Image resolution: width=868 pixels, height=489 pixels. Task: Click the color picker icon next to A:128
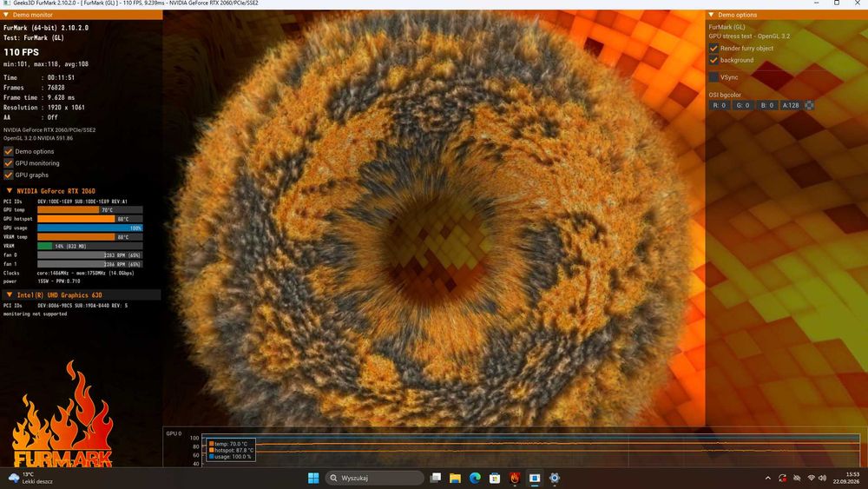[x=809, y=105]
